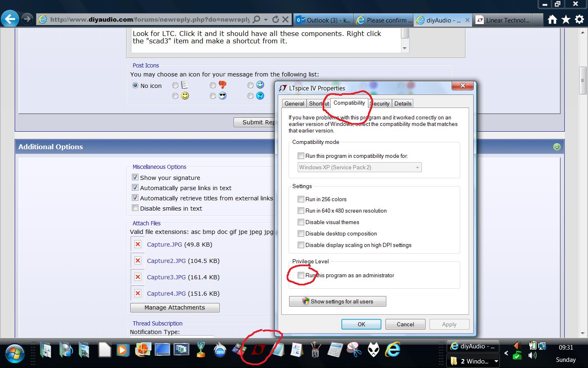588x368 pixels.
Task: Remove attachment Capture2.JPG with its red X
Action: (138, 261)
